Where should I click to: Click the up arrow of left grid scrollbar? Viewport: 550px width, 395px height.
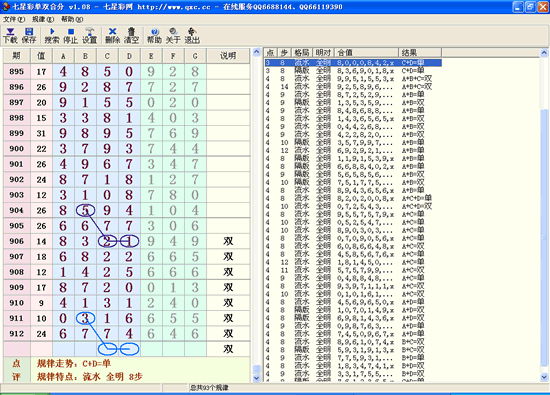257,52
